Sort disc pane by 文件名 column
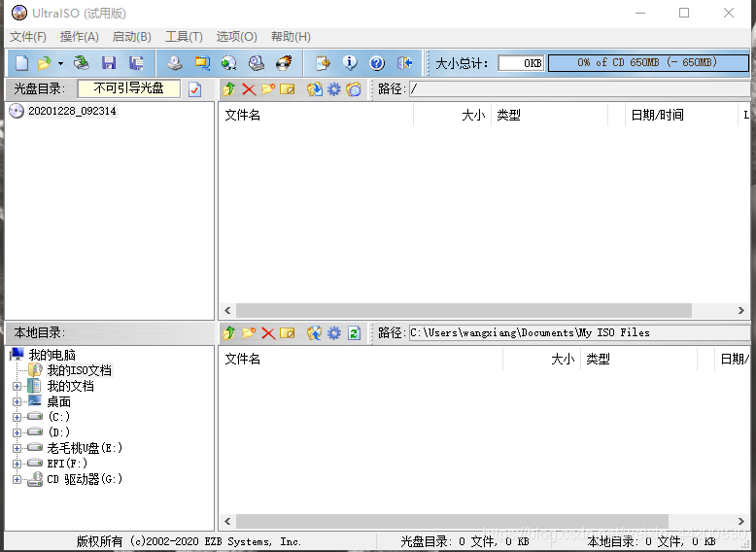756x552 pixels. pos(316,115)
